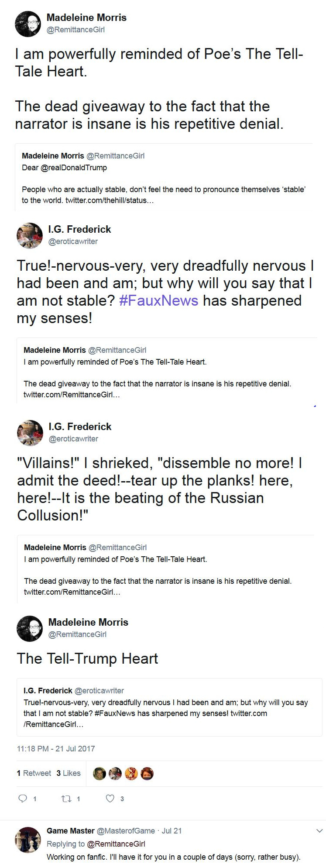
Task: Click fourth liker avatar in likes row
Action: (147, 773)
